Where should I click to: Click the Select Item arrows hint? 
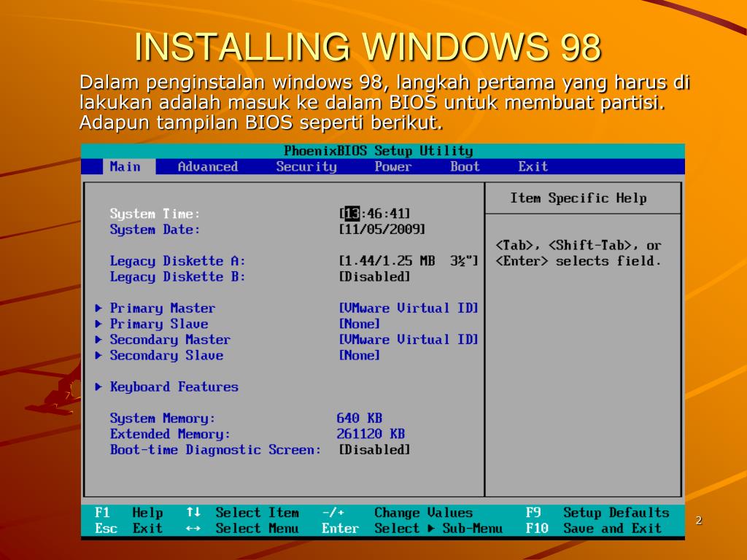tap(242, 513)
